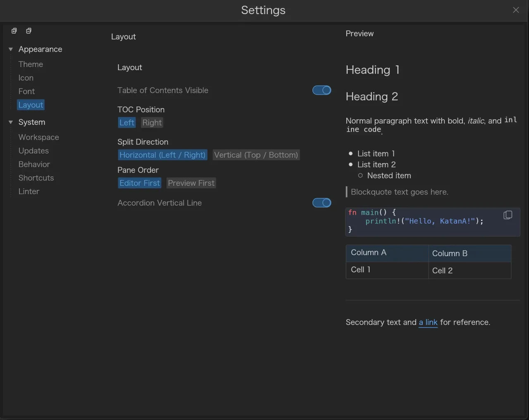Toggle Table of Contents Visible switch
The width and height of the screenshot is (529, 420).
[x=322, y=90]
